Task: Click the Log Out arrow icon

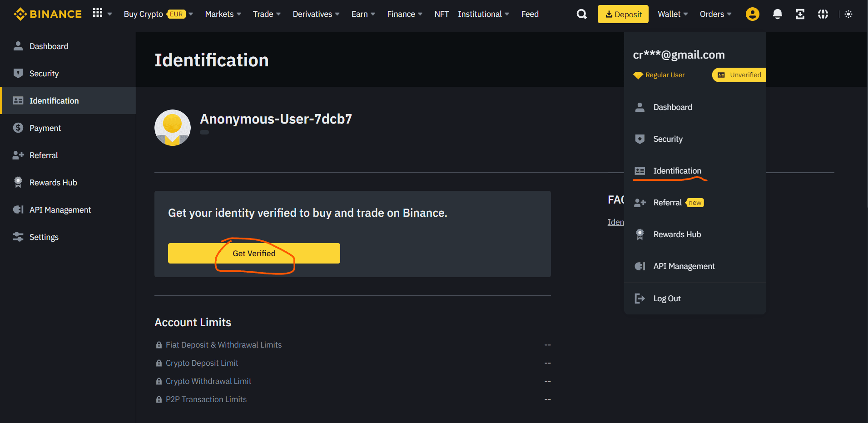Action: 640,299
